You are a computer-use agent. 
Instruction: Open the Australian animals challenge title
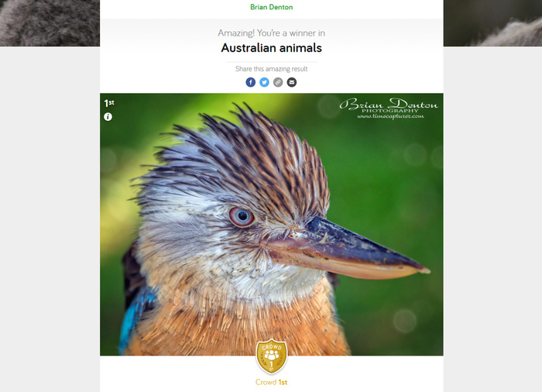pyautogui.click(x=271, y=48)
